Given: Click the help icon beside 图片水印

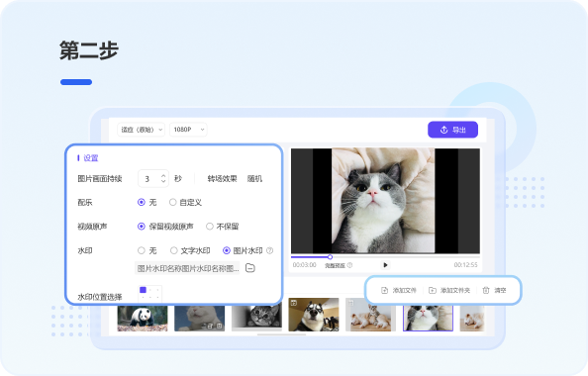Looking at the screenshot, I should 269,250.
